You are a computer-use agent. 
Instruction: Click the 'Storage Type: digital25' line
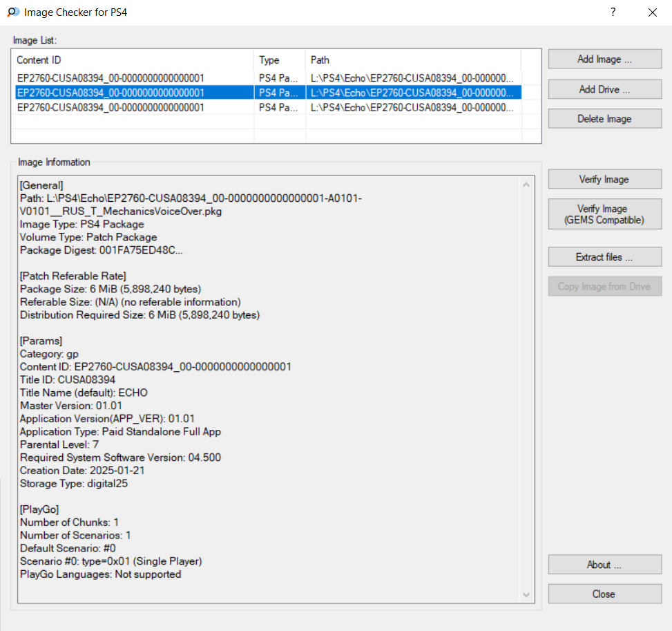(x=74, y=483)
